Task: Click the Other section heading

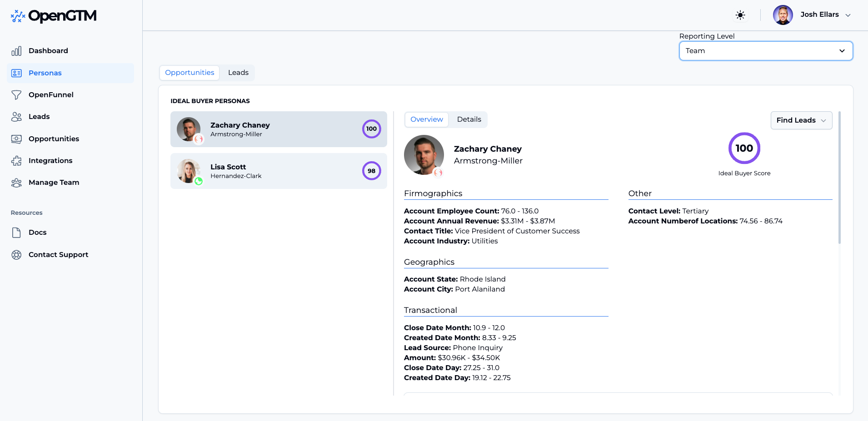Action: point(640,193)
